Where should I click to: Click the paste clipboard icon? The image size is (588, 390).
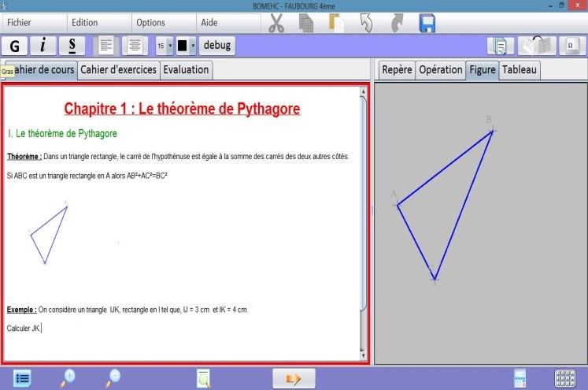(x=337, y=24)
